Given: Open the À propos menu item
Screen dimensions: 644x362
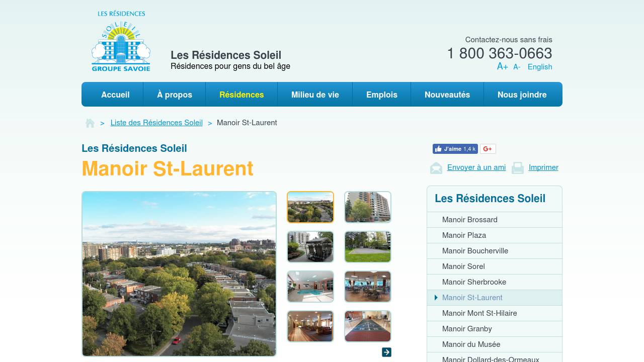Looking at the screenshot, I should click(x=175, y=95).
